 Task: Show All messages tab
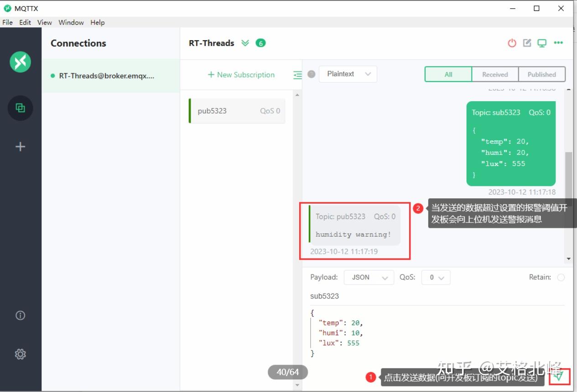pyautogui.click(x=448, y=74)
